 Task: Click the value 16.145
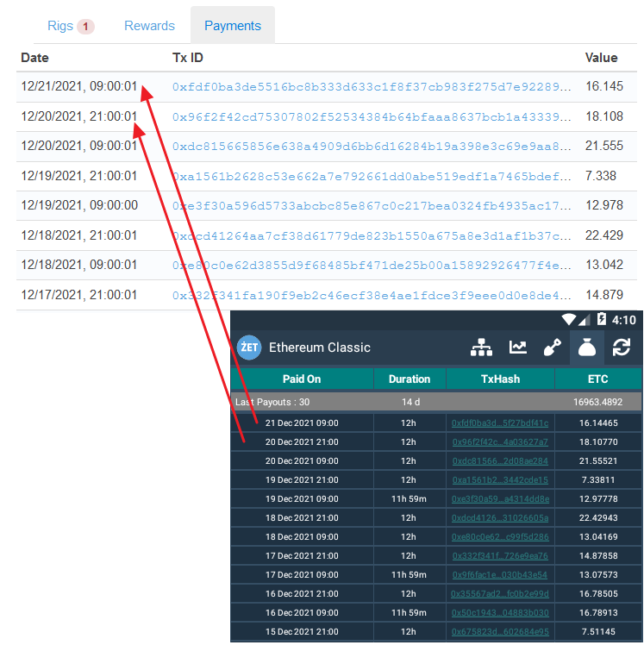tap(604, 86)
